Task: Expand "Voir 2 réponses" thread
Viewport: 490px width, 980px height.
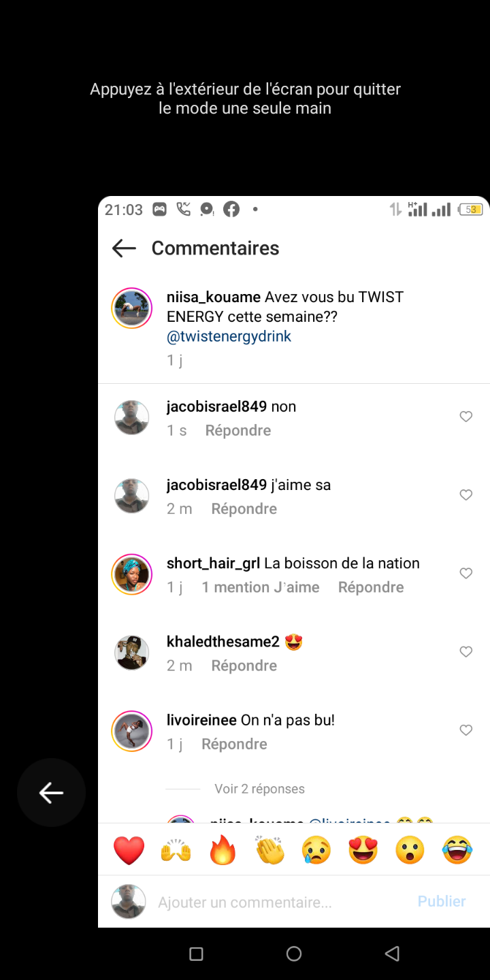Action: (x=259, y=789)
